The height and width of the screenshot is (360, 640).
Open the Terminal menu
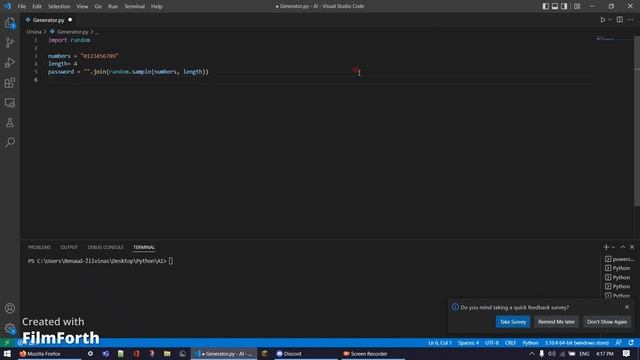tap(134, 6)
